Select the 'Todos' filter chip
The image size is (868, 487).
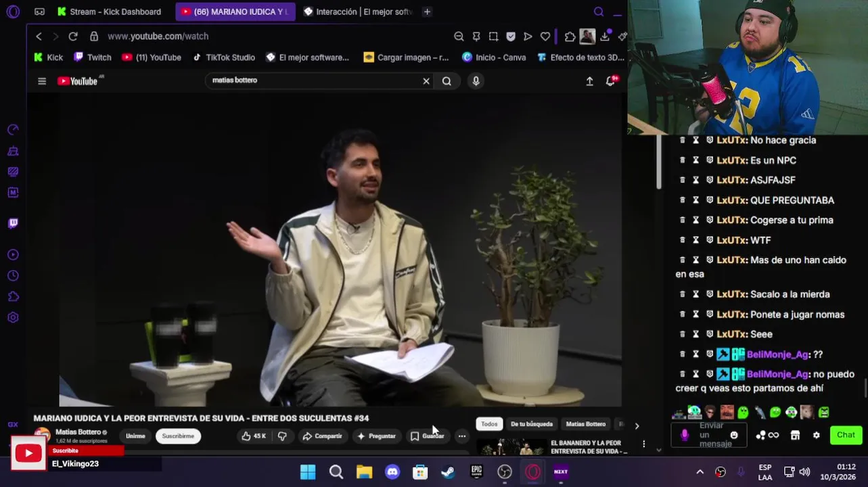489,424
